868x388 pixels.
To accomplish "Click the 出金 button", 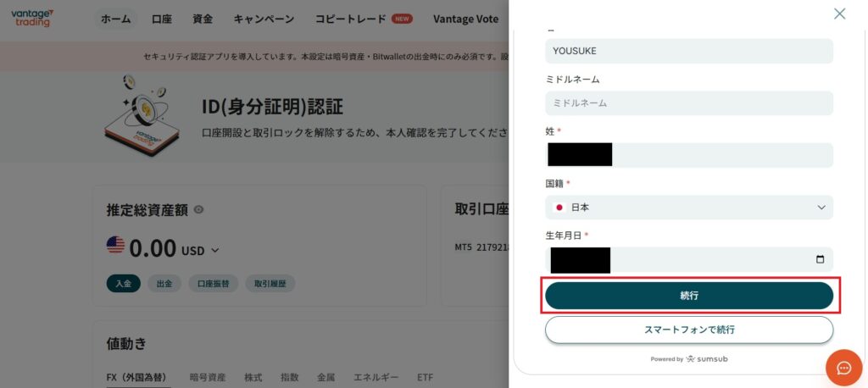I will click(x=164, y=284).
